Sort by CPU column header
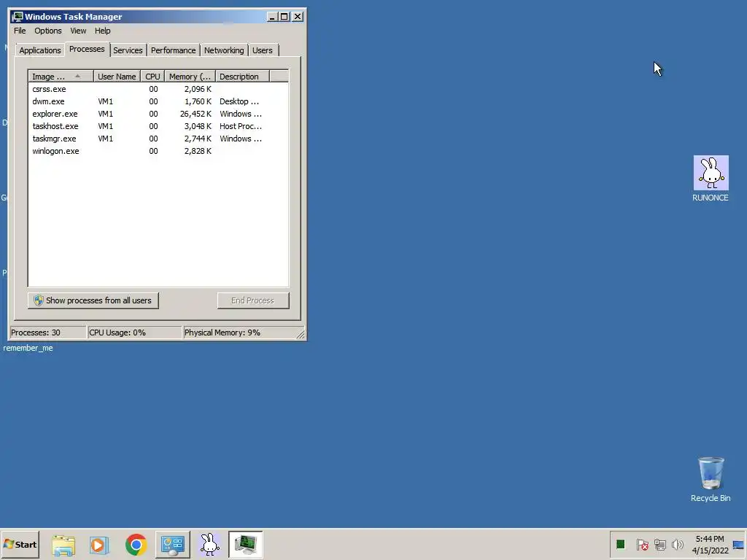The width and height of the screenshot is (747, 560). click(x=152, y=76)
